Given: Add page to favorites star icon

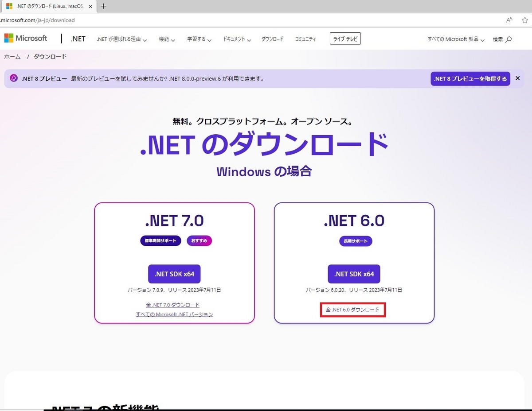Looking at the screenshot, I should [x=525, y=20].
